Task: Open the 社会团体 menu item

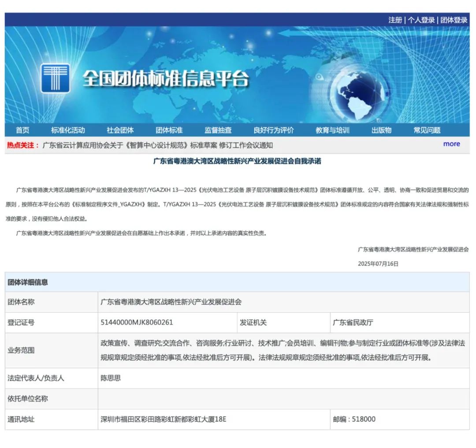Action: pyautogui.click(x=120, y=130)
